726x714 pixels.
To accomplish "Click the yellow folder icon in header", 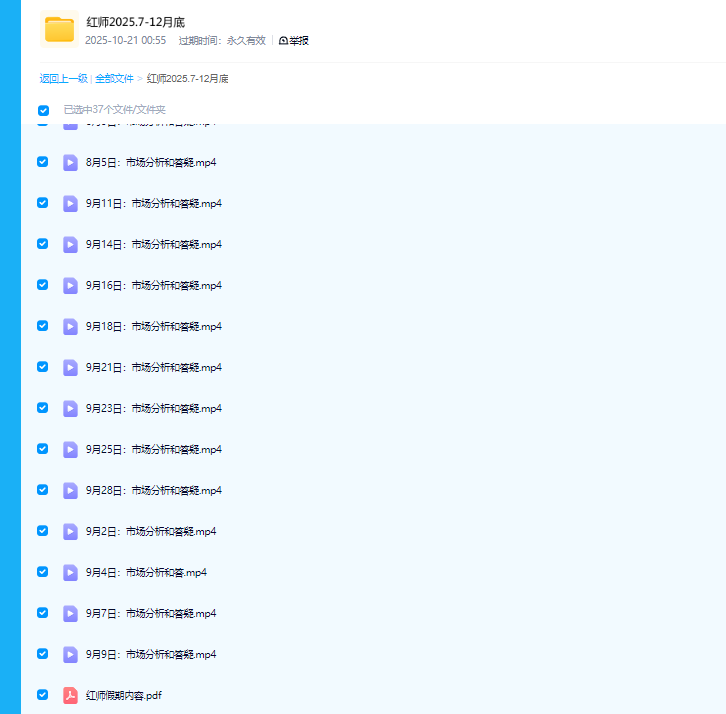I will pyautogui.click(x=60, y=29).
